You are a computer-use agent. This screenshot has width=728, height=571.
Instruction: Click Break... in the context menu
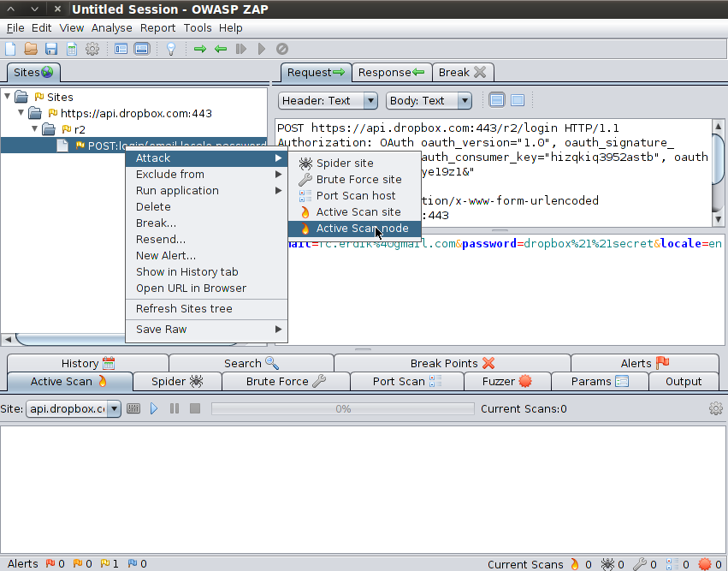pos(207,223)
